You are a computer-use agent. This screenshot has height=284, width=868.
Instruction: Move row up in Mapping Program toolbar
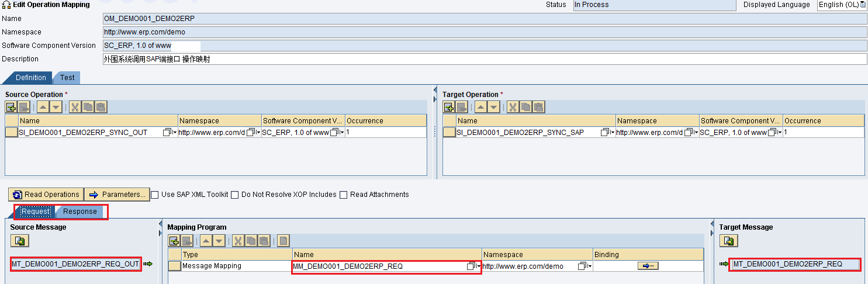click(x=206, y=241)
